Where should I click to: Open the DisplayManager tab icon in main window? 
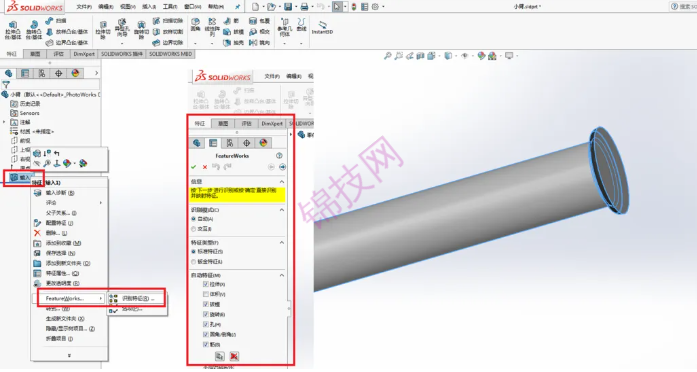75,73
